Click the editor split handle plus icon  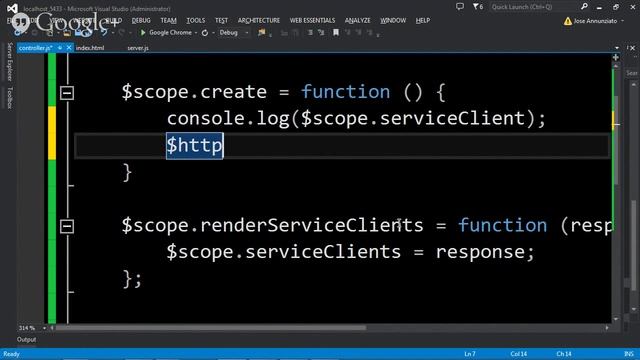click(616, 58)
